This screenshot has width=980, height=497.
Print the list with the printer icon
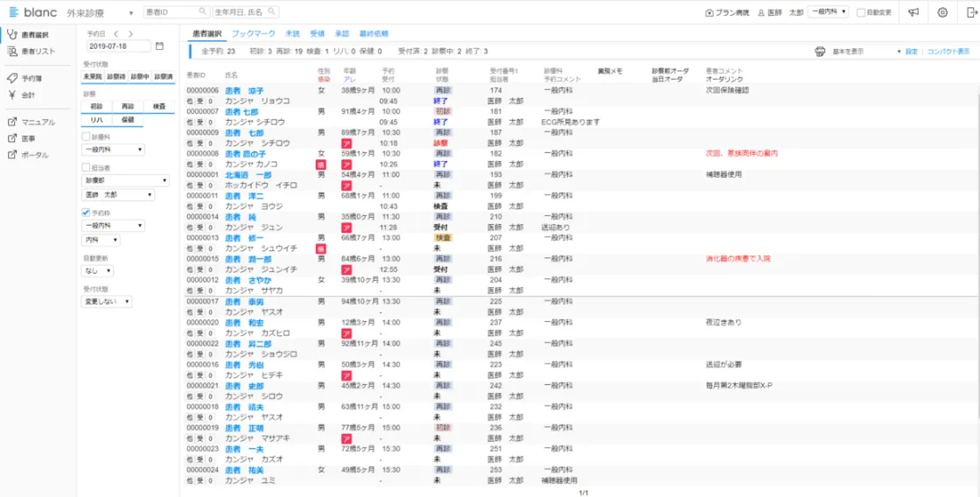tap(821, 52)
